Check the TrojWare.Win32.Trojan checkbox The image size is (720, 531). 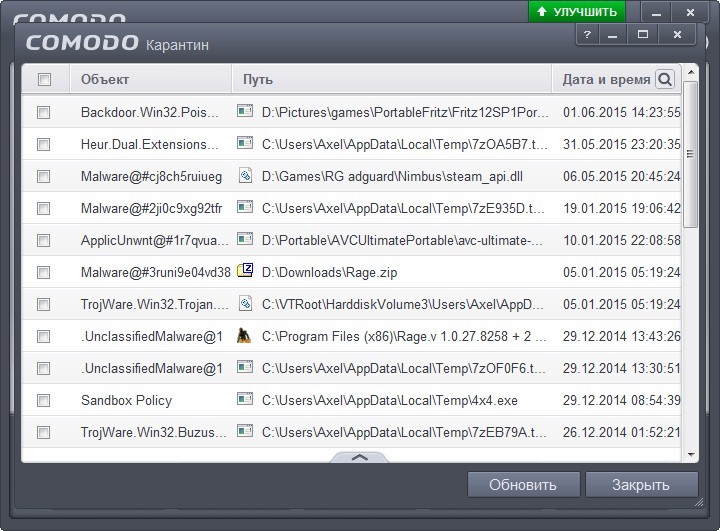(x=44, y=305)
